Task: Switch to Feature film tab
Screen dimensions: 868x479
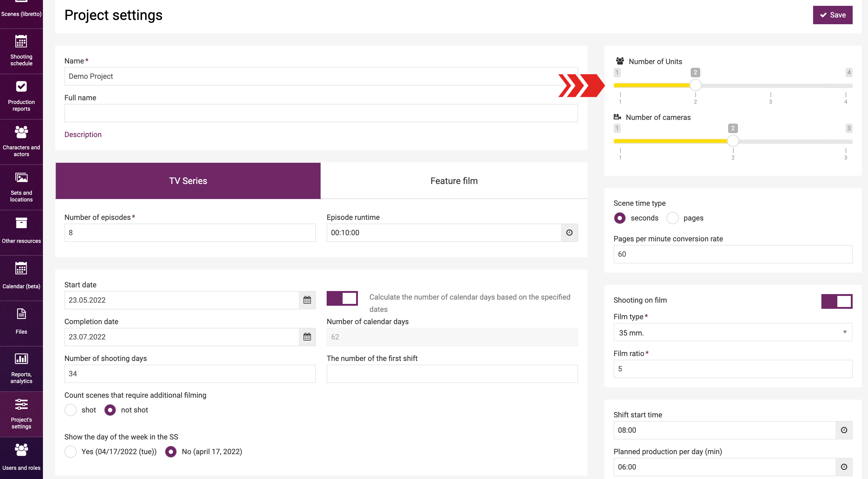Action: pyautogui.click(x=454, y=181)
